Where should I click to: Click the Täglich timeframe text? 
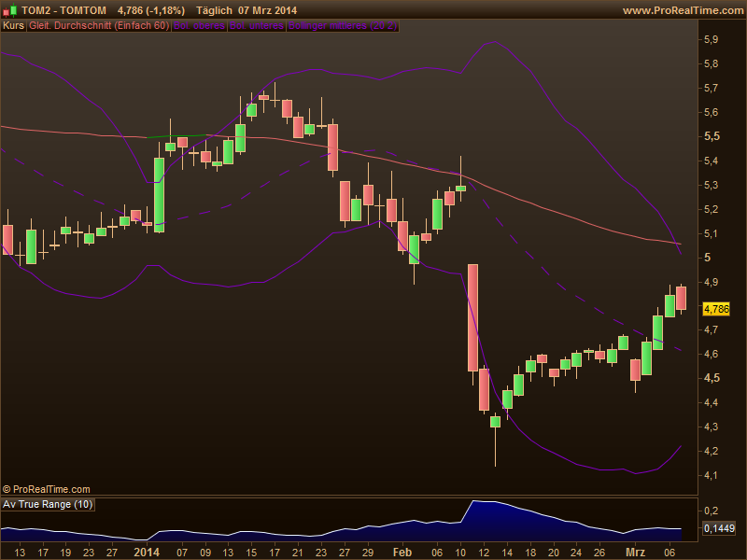tap(214, 10)
